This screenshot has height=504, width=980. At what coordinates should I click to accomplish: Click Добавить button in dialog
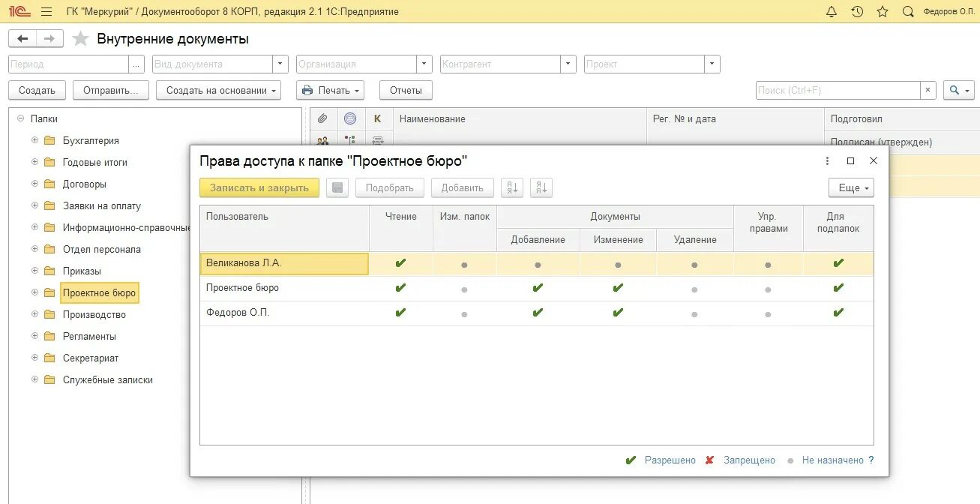pos(463,187)
